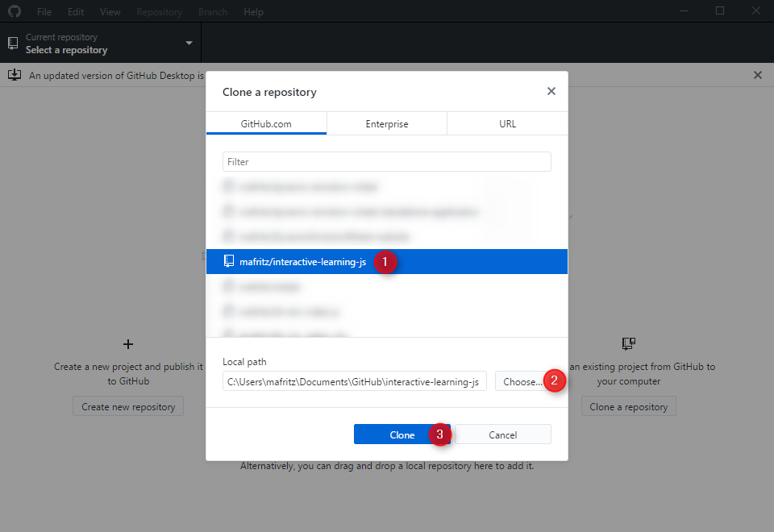Click the repository icon beside Current repository
The height and width of the screenshot is (532, 774).
coord(14,44)
